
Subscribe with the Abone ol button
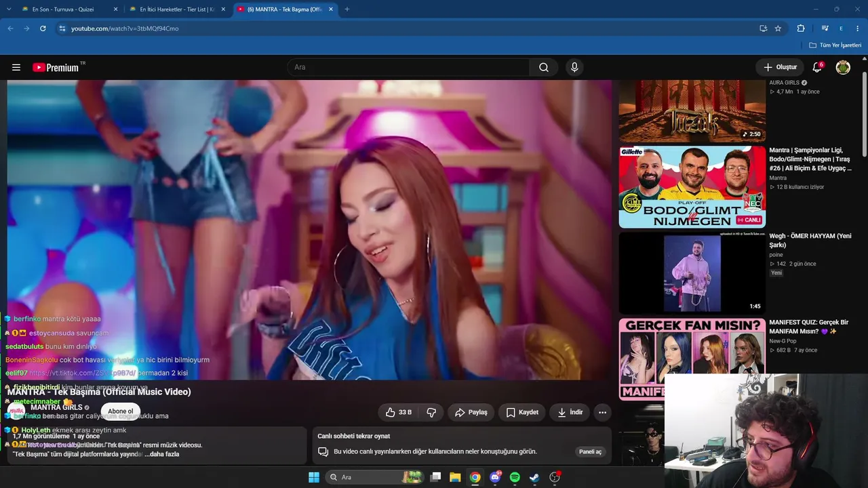tap(121, 411)
